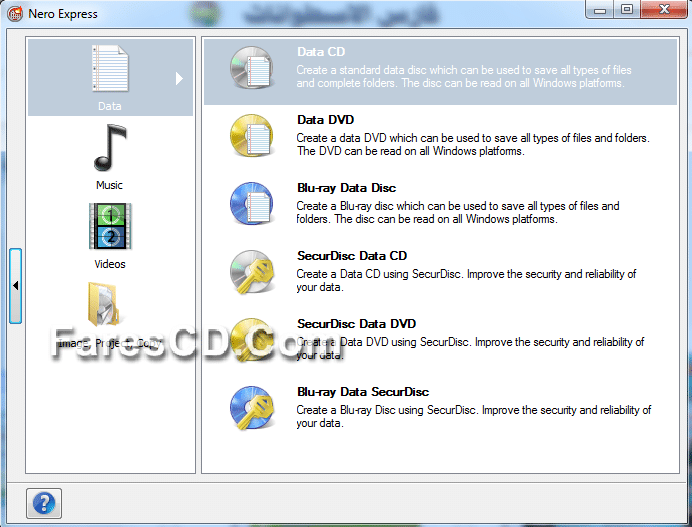The width and height of the screenshot is (692, 527).
Task: Click the Videos label in sidebar
Action: click(110, 264)
